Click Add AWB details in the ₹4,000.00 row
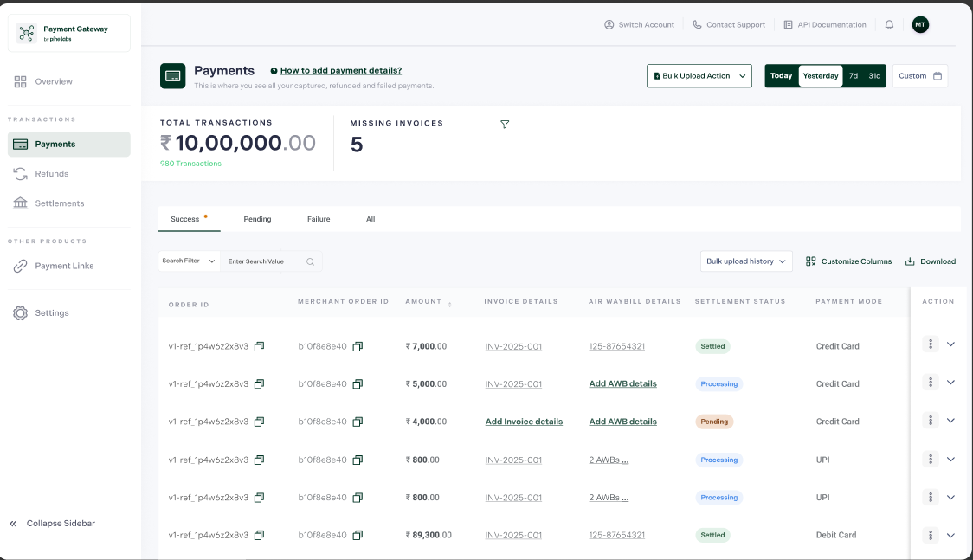 [622, 422]
